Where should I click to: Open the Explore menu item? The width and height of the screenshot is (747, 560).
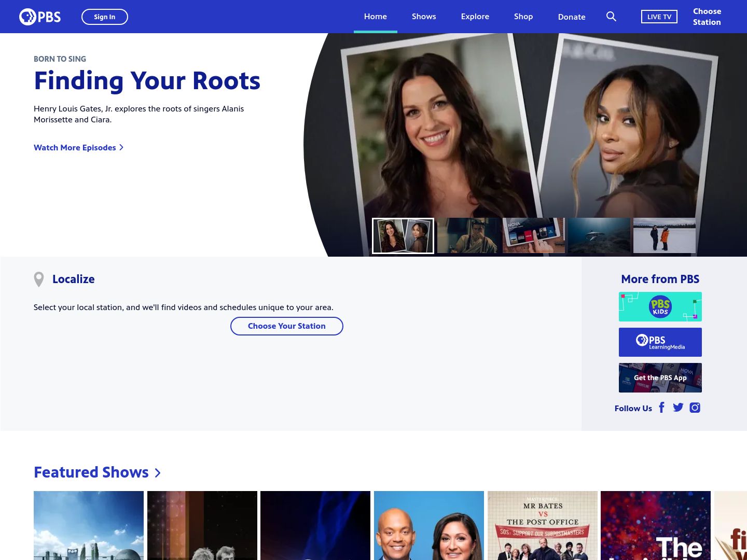pyautogui.click(x=475, y=17)
